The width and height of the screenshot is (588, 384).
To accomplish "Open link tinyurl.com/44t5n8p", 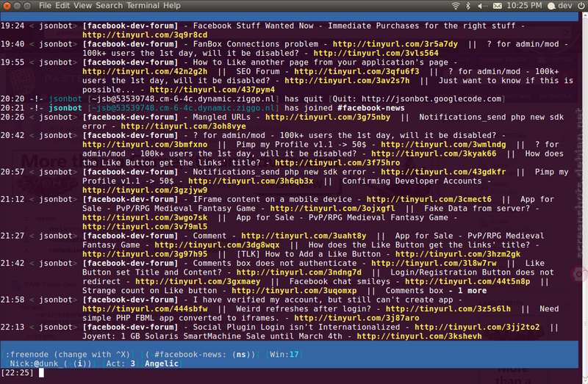I will (x=467, y=281).
